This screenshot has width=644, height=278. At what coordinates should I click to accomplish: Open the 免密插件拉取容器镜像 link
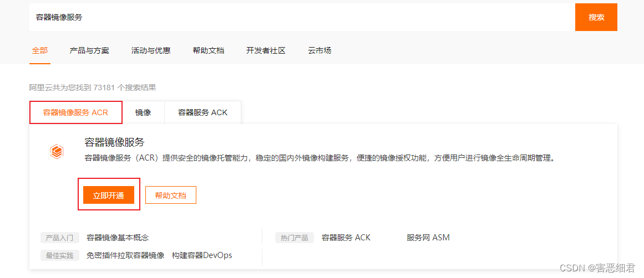pos(125,255)
